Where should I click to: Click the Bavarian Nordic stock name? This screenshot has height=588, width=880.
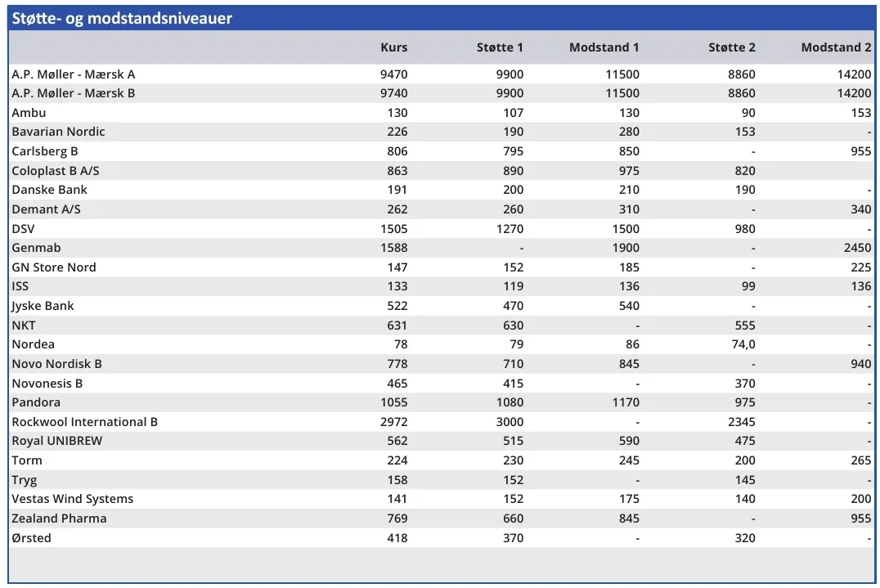tap(59, 132)
